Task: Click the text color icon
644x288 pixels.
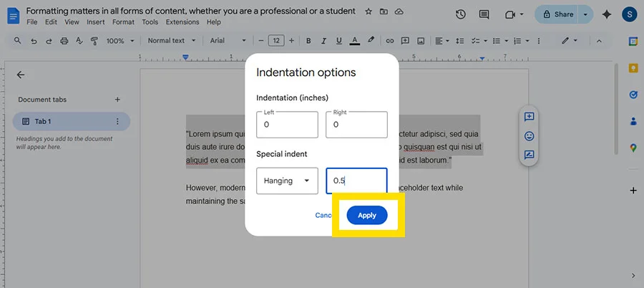Action: coord(355,41)
